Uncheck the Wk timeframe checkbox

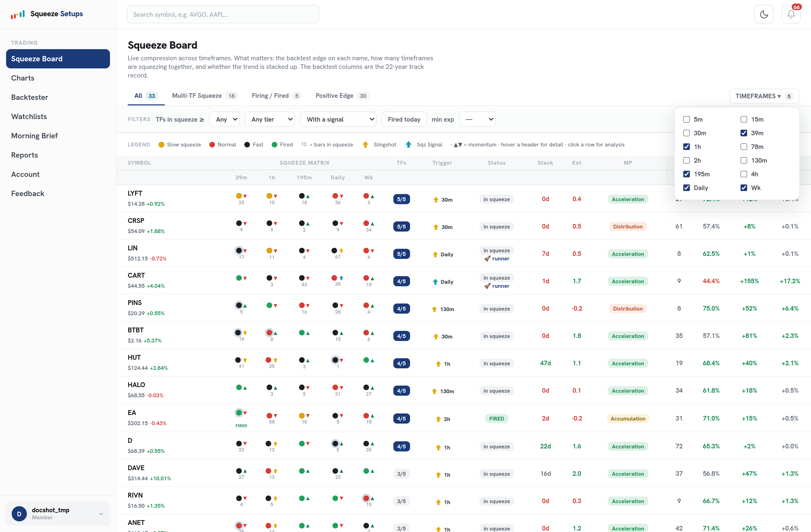[x=744, y=188]
